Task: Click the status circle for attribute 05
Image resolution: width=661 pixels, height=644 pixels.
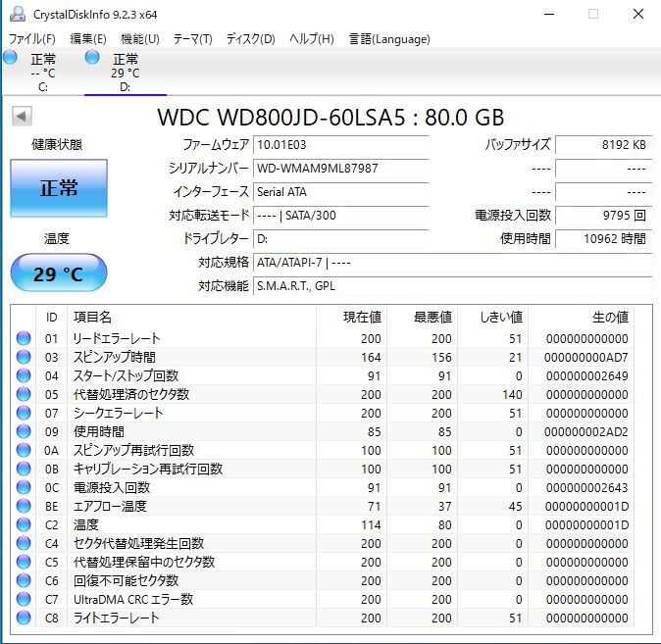Action: 24,394
